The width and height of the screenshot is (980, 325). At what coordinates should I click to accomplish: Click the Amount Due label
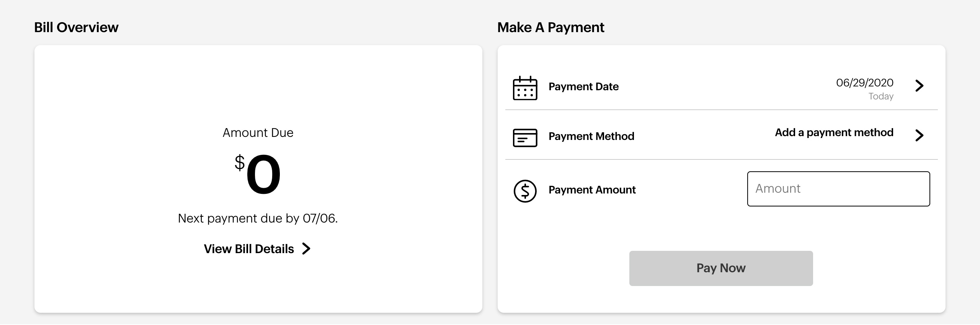point(258,133)
